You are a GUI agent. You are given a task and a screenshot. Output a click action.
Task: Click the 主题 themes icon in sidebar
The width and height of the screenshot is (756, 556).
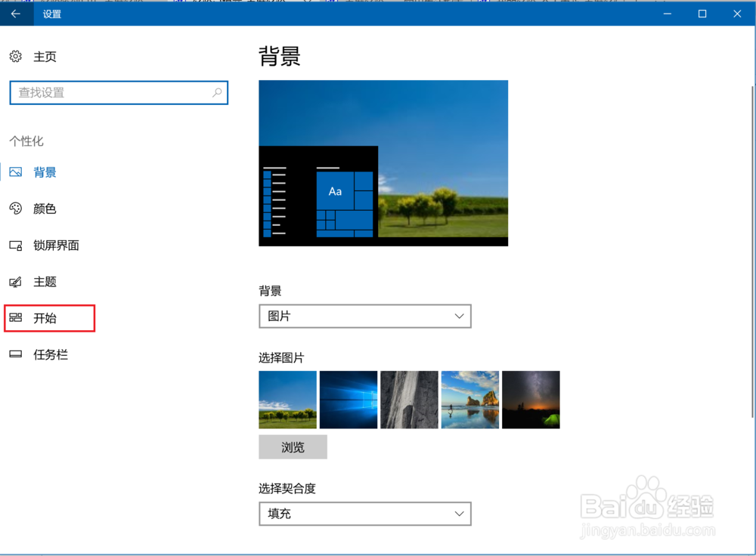[x=16, y=282]
